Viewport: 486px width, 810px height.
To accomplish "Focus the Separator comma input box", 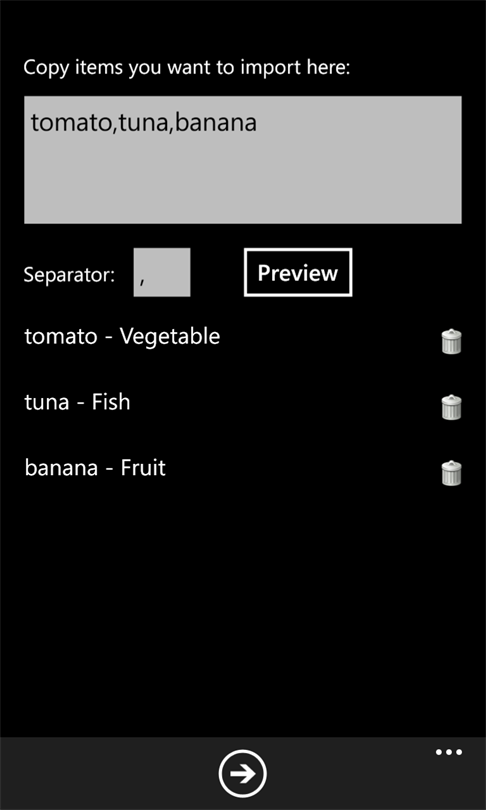I will click(x=162, y=272).
